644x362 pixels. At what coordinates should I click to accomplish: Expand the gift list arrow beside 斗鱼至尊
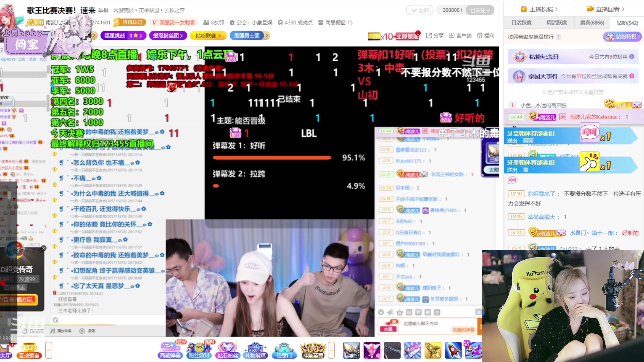tap(331, 350)
